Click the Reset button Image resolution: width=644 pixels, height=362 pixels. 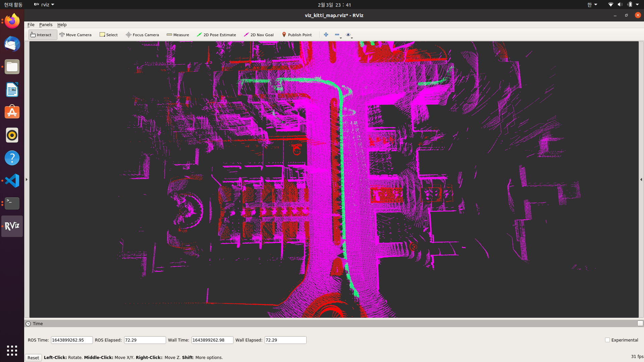(x=33, y=358)
